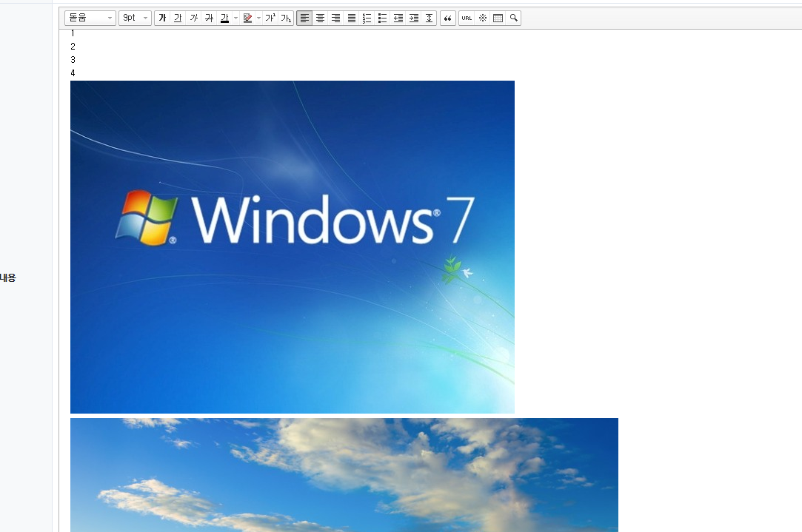Insert a table

[x=498, y=18]
